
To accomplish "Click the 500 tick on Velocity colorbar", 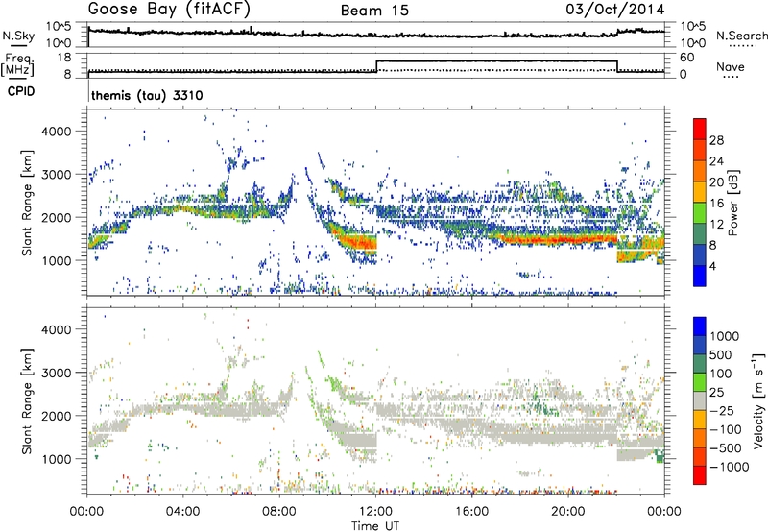I will pos(721,354).
